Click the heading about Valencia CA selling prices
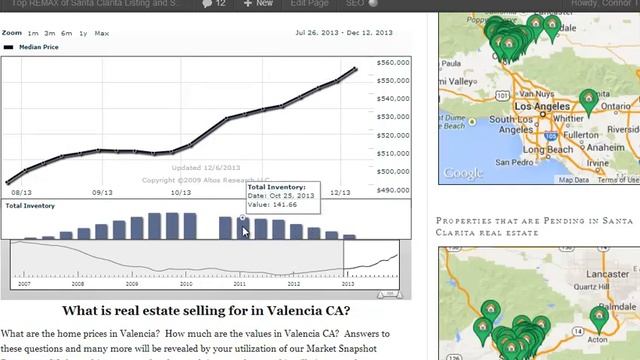Screen dimensions: 640x360 (x=206, y=311)
